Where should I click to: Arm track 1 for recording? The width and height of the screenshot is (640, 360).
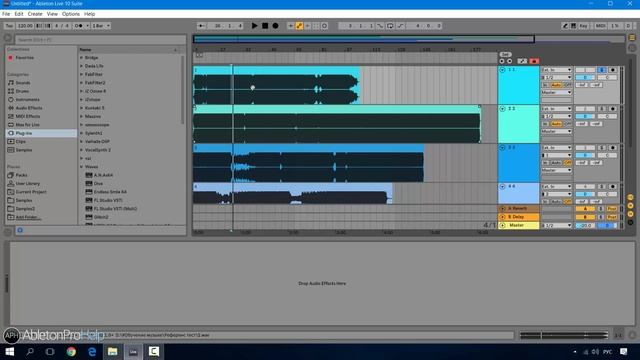tap(612, 70)
